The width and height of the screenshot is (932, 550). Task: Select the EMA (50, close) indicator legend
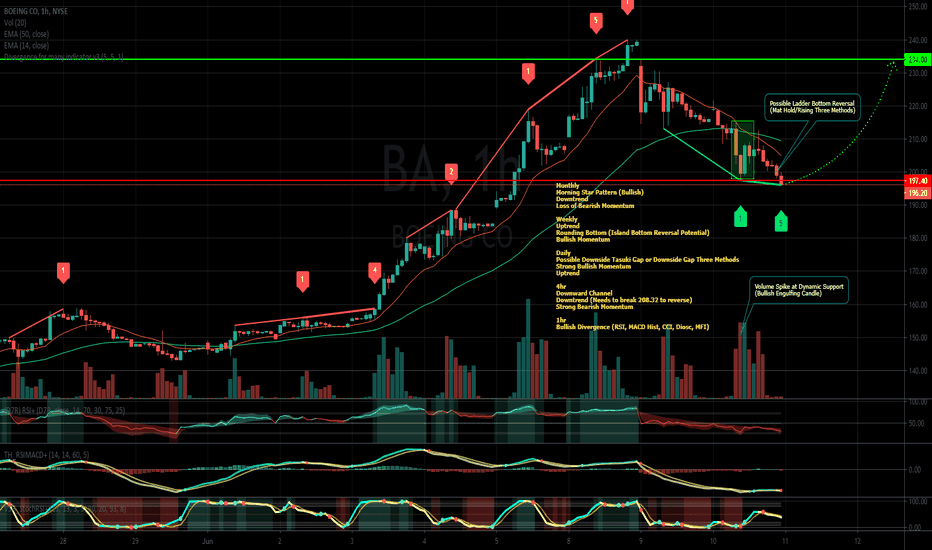[x=26, y=34]
